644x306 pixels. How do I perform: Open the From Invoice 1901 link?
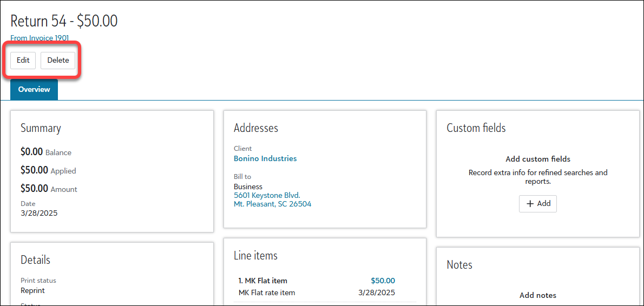[40, 38]
